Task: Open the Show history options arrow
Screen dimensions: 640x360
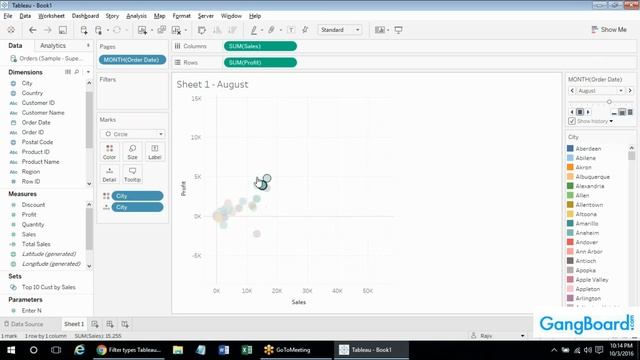Action: tap(611, 121)
